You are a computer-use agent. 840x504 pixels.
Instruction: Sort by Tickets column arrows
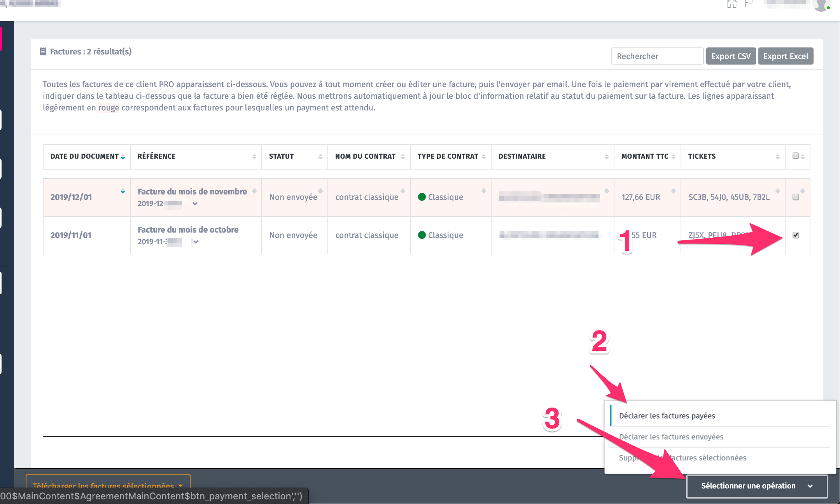(x=777, y=157)
